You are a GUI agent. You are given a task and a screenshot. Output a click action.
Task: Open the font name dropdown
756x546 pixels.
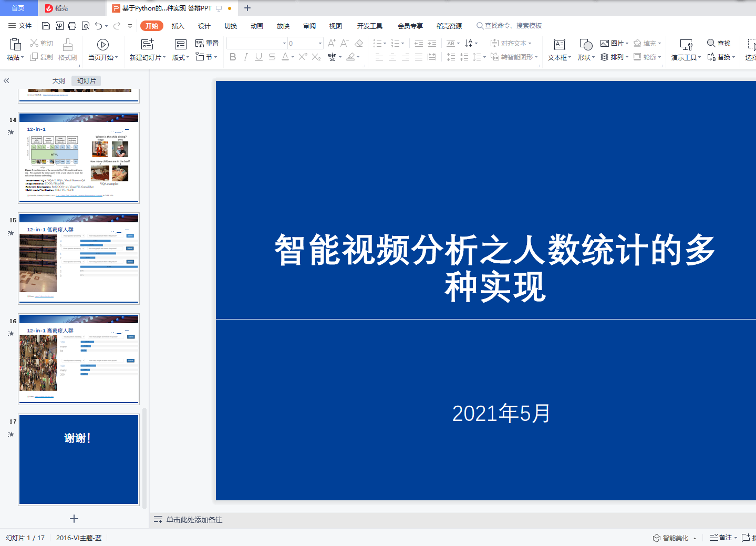click(284, 43)
